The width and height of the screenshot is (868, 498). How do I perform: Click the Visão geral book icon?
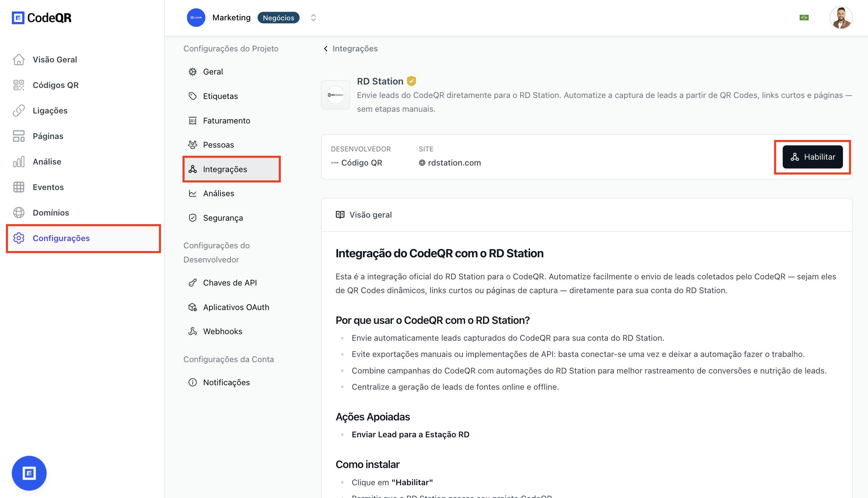(x=340, y=215)
